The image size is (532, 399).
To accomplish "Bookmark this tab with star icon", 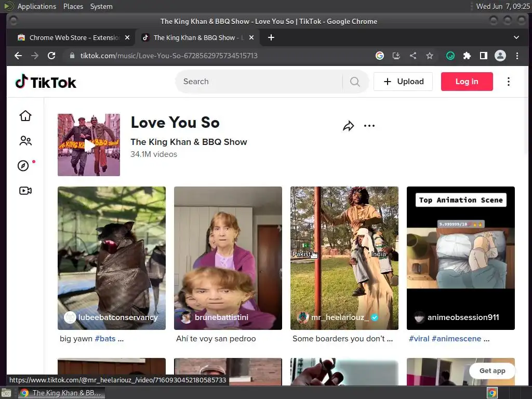I will tap(430, 56).
